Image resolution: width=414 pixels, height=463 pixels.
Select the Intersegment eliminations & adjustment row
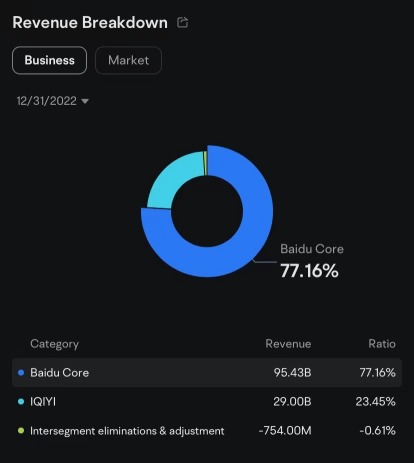tap(207, 431)
